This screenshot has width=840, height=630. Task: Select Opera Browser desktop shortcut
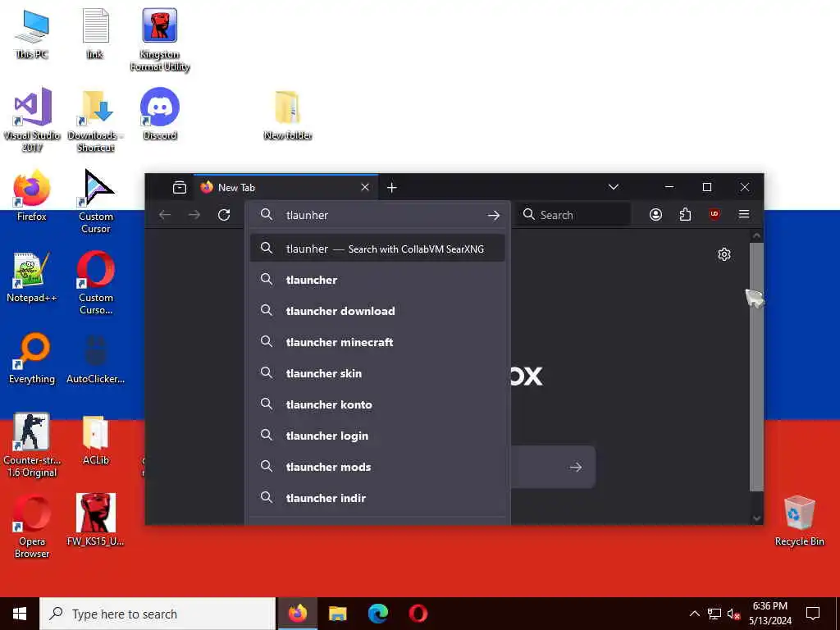pyautogui.click(x=32, y=527)
